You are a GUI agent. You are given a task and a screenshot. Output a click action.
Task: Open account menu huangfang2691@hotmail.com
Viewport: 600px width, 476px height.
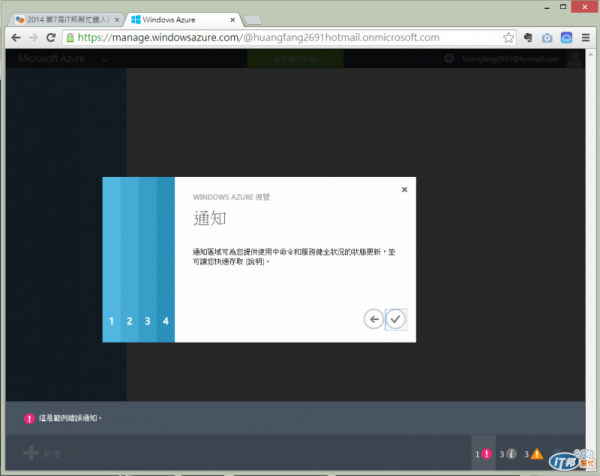[x=510, y=59]
